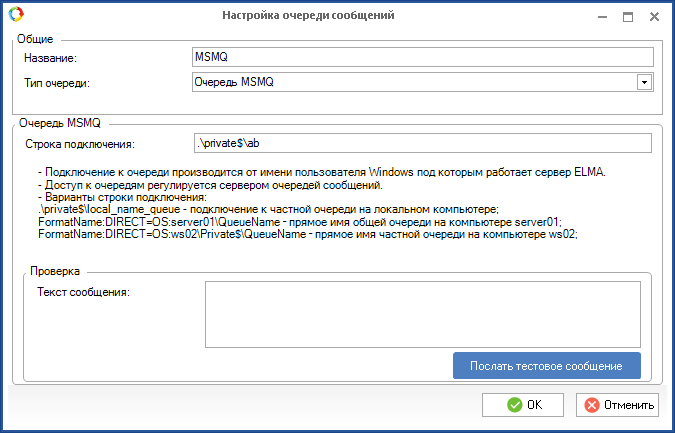Send test message with Послать тестовое сообщение
The width and height of the screenshot is (675, 433).
[547, 366]
